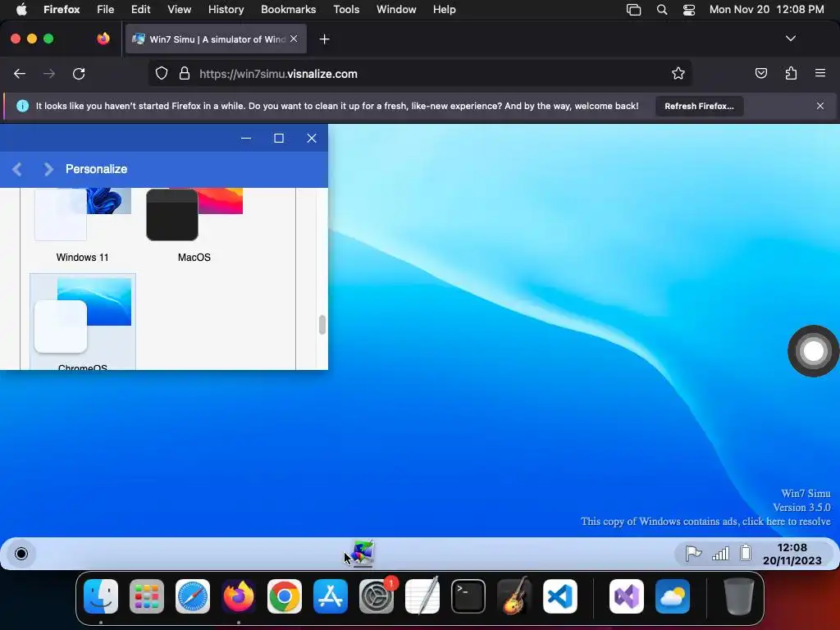
Task: Open Firefox from the Dock
Action: (x=239, y=596)
